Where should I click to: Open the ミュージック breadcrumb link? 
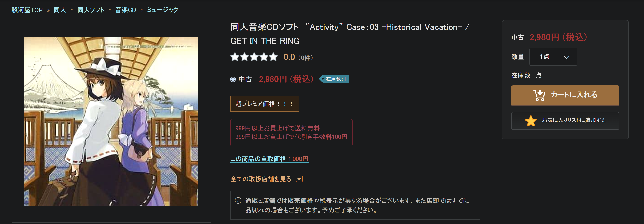tap(162, 10)
